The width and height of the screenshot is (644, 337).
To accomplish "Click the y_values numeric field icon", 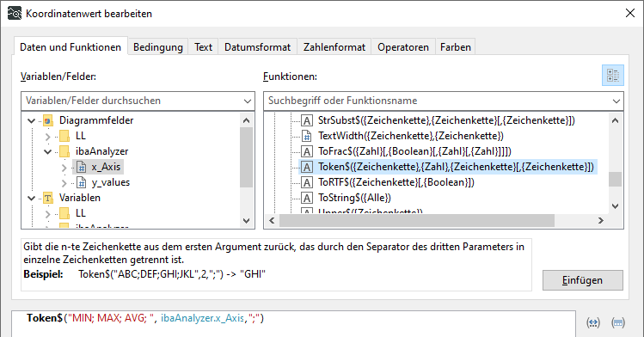I will coord(82,182).
